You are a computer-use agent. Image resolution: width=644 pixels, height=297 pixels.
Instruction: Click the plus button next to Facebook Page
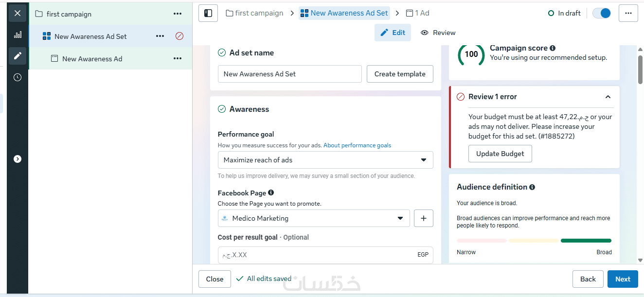[423, 218]
